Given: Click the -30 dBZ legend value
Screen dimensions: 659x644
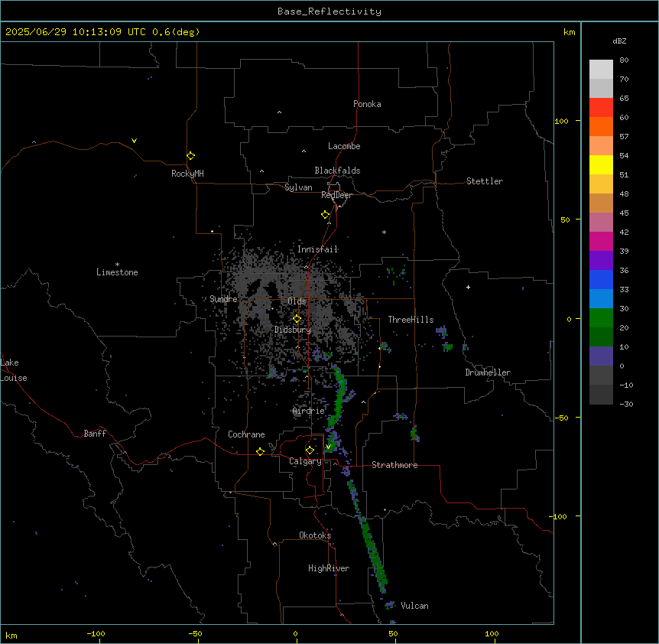Looking at the screenshot, I should 626,404.
